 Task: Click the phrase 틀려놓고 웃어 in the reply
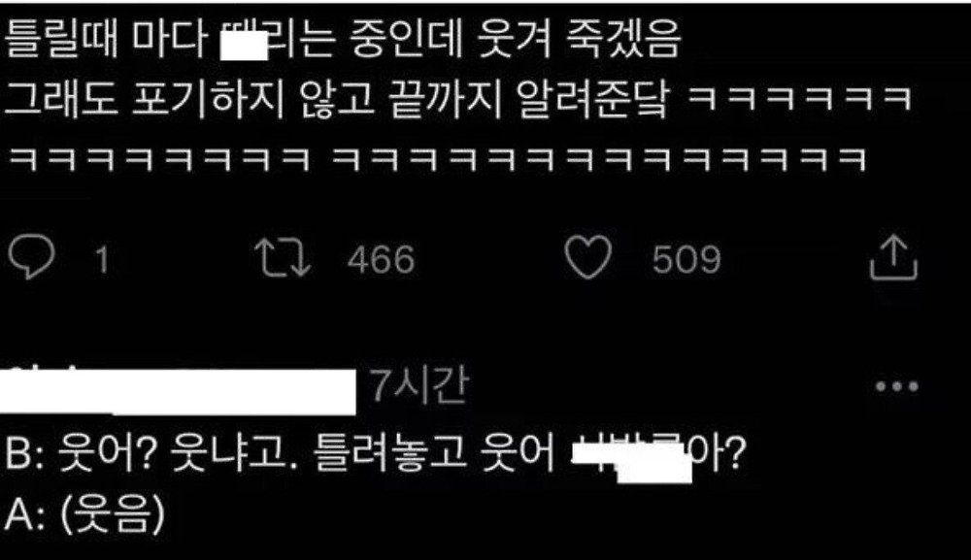tap(434, 454)
